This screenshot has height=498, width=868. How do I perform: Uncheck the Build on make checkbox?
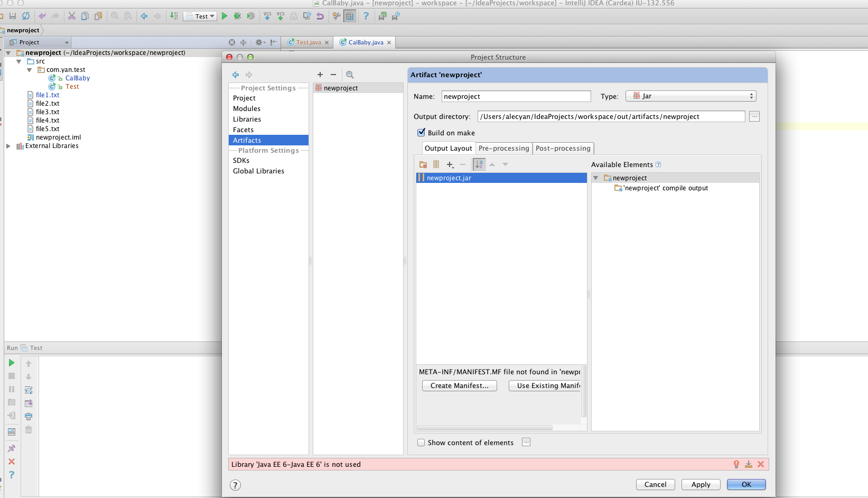[x=421, y=133]
